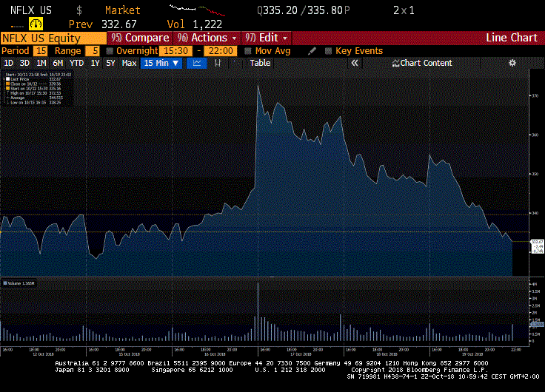Click the Chart Content icon button
Image resolution: width=545 pixels, height=392 pixels.
[x=422, y=63]
